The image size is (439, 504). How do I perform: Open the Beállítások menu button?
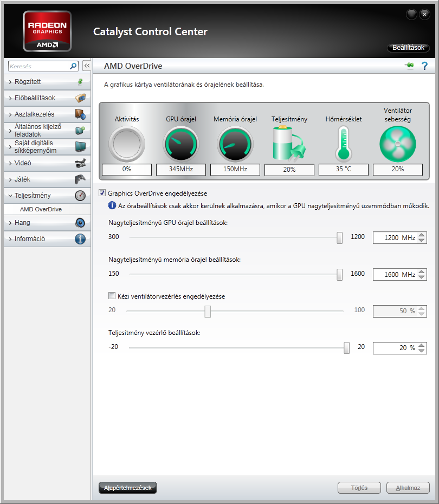coord(408,48)
